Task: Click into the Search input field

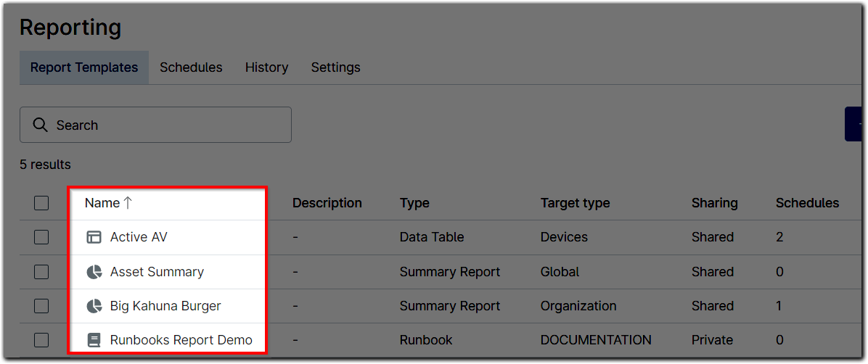Action: pyautogui.click(x=167, y=125)
